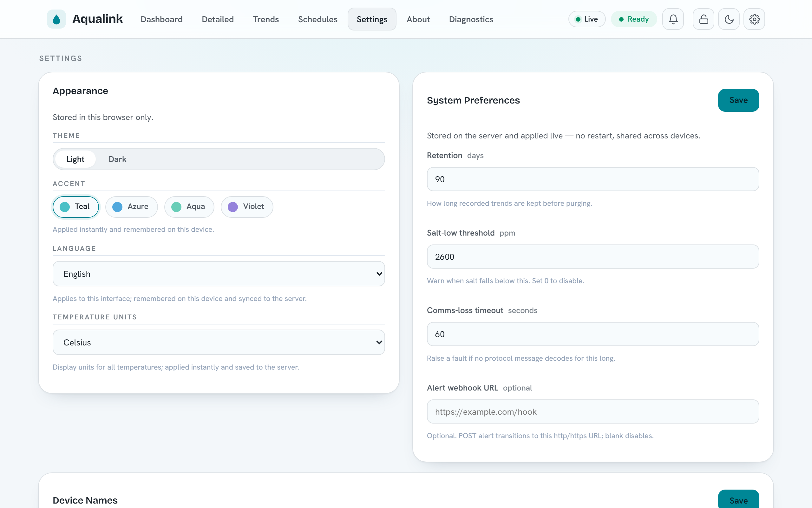
Task: Click 'Stored in this browser only.' text
Action: click(x=103, y=117)
